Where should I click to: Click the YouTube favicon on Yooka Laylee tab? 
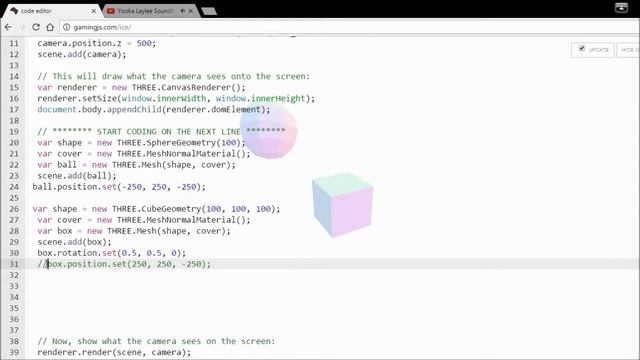111,11
